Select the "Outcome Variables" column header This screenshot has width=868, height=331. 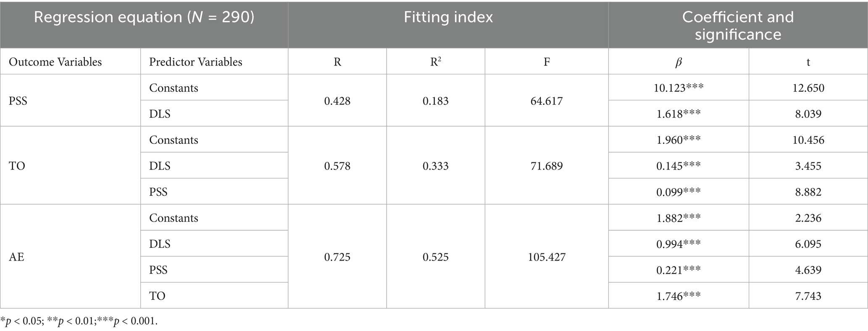[x=55, y=62]
